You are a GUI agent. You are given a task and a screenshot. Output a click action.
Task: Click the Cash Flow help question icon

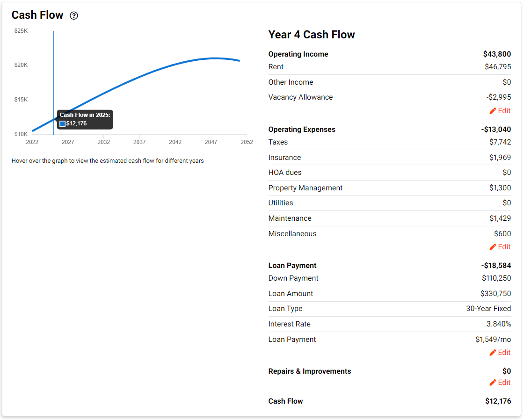[74, 16]
